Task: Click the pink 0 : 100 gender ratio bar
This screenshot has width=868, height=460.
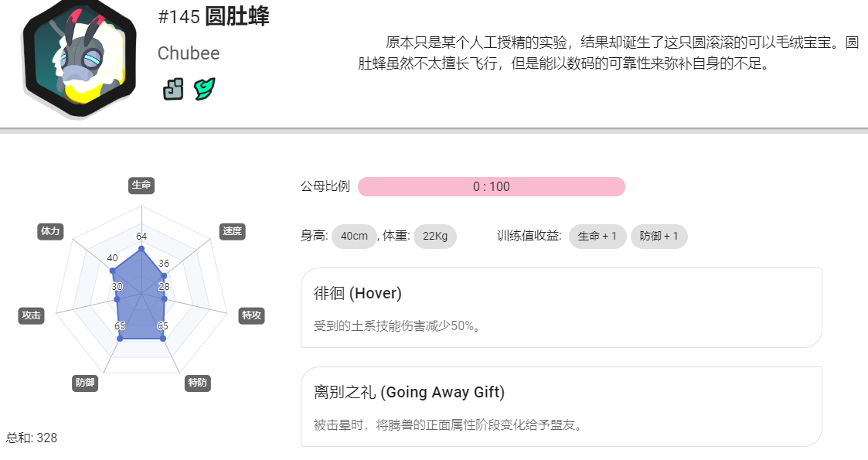Action: point(492,186)
